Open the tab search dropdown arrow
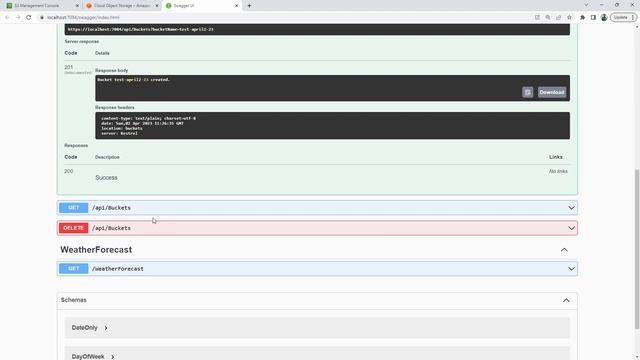 (586, 5)
